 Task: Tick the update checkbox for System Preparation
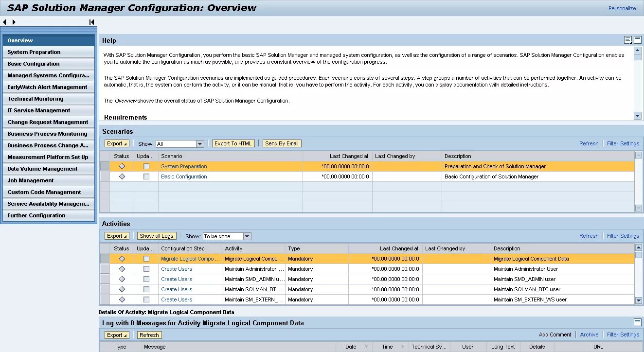(146, 166)
